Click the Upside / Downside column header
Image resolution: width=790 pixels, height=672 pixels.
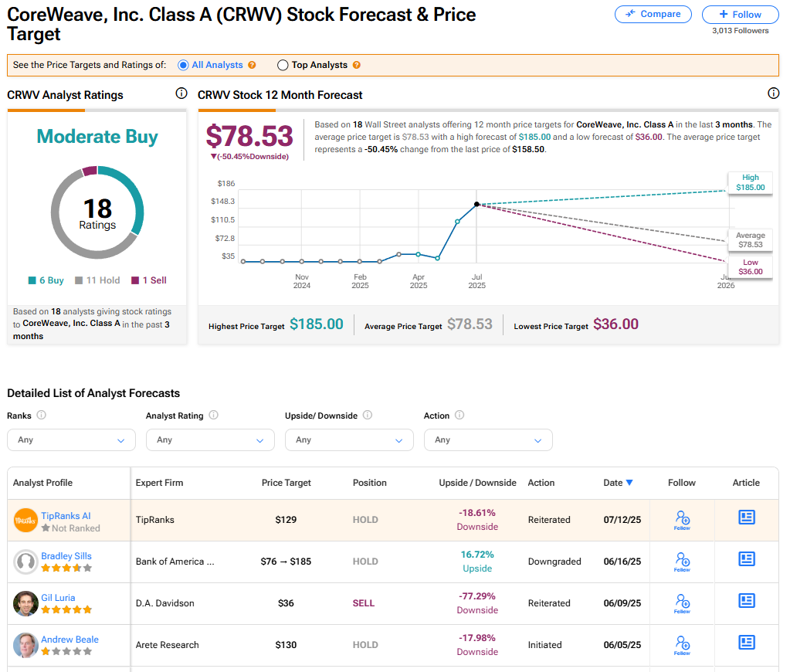click(477, 483)
